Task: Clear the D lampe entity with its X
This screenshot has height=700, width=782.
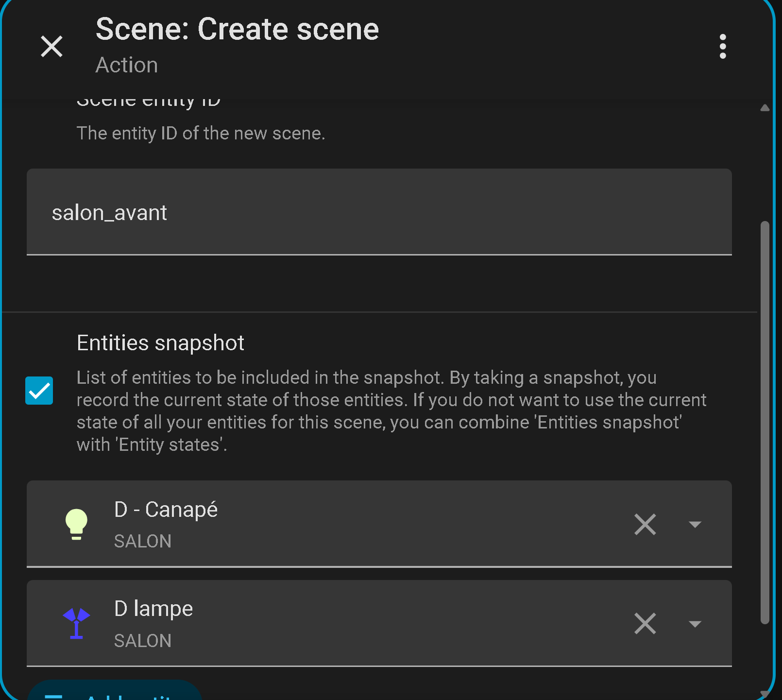Action: point(645,623)
